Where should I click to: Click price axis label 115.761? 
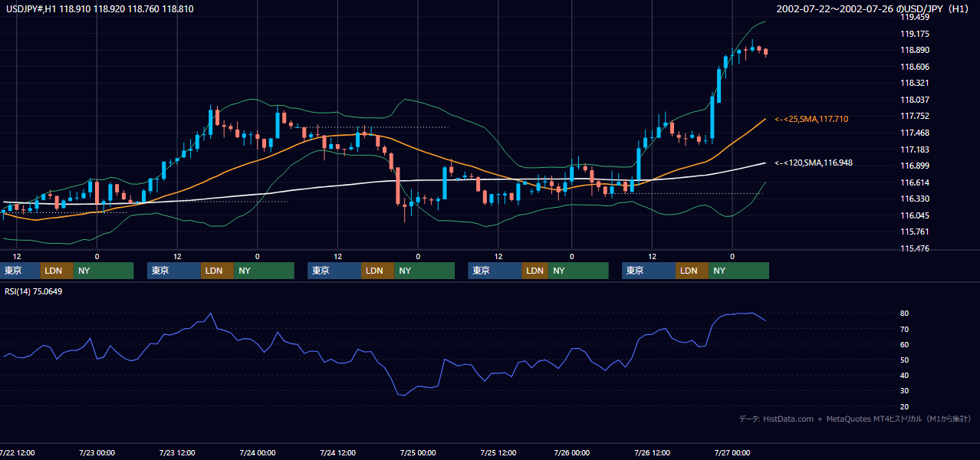(x=915, y=232)
